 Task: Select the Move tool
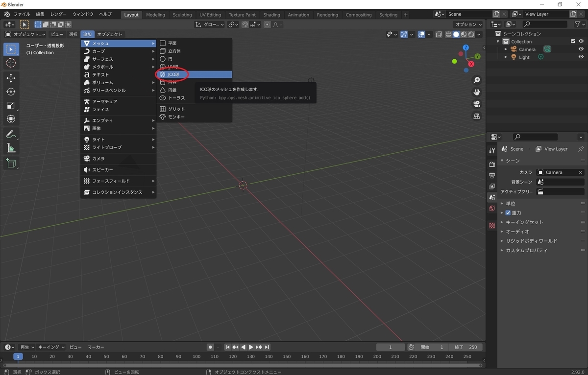pyautogui.click(x=11, y=78)
